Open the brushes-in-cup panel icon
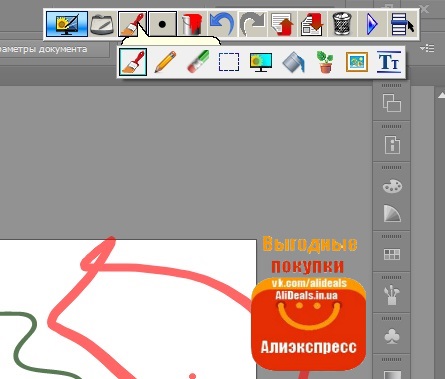The width and height of the screenshot is (445, 379). click(x=392, y=295)
